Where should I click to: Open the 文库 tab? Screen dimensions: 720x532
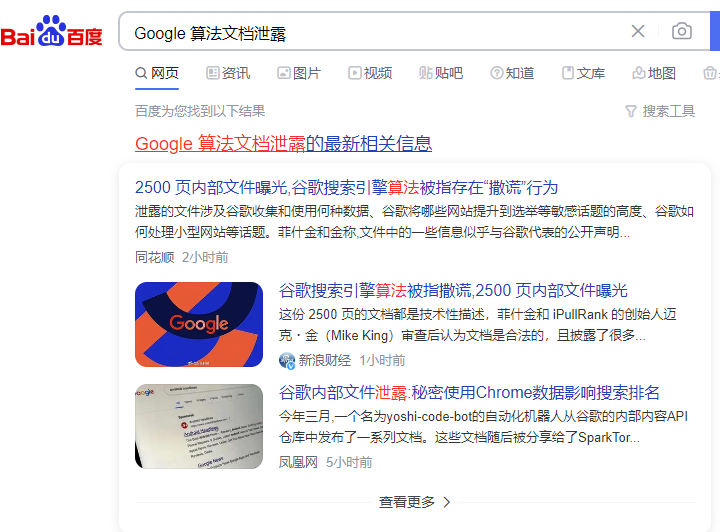584,73
